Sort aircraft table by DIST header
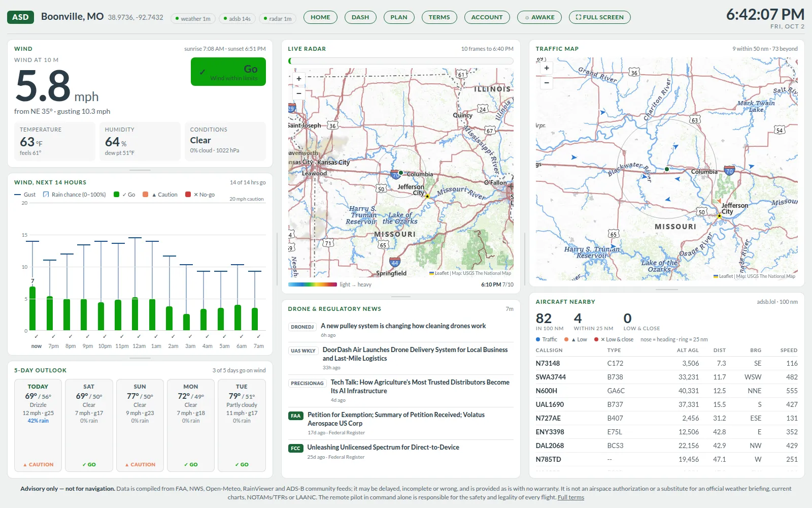The image size is (812, 508). click(720, 351)
